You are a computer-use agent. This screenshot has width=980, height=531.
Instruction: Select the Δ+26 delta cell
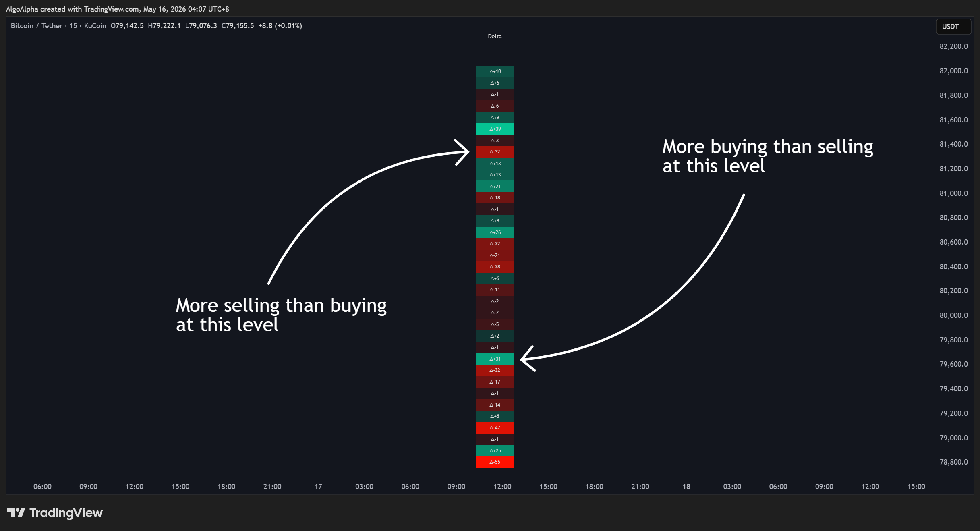[495, 232]
